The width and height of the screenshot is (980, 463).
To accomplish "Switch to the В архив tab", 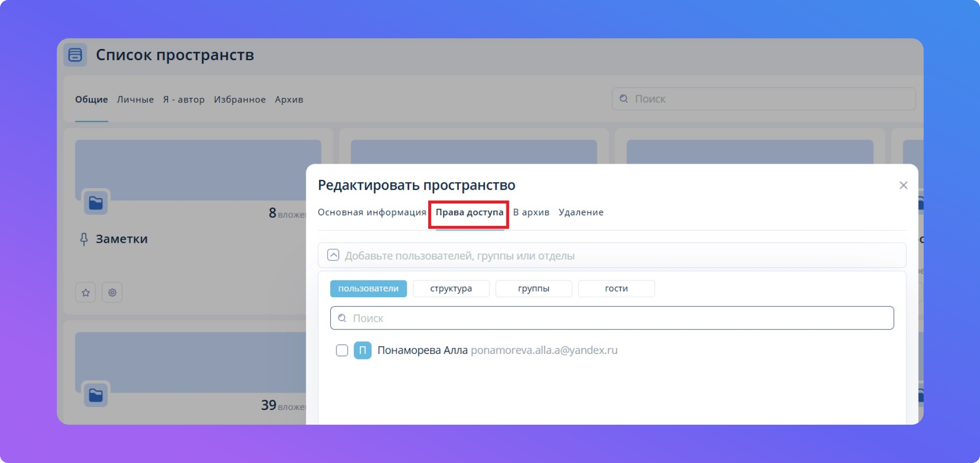I will (531, 212).
